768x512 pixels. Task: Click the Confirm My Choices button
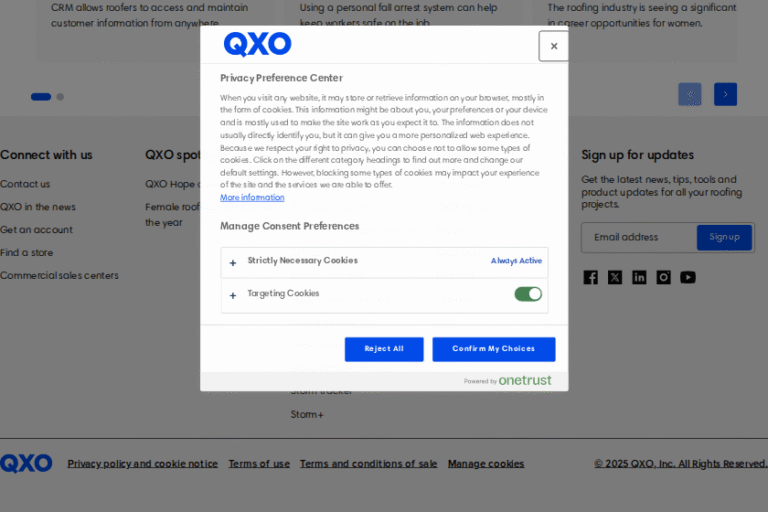click(x=493, y=349)
